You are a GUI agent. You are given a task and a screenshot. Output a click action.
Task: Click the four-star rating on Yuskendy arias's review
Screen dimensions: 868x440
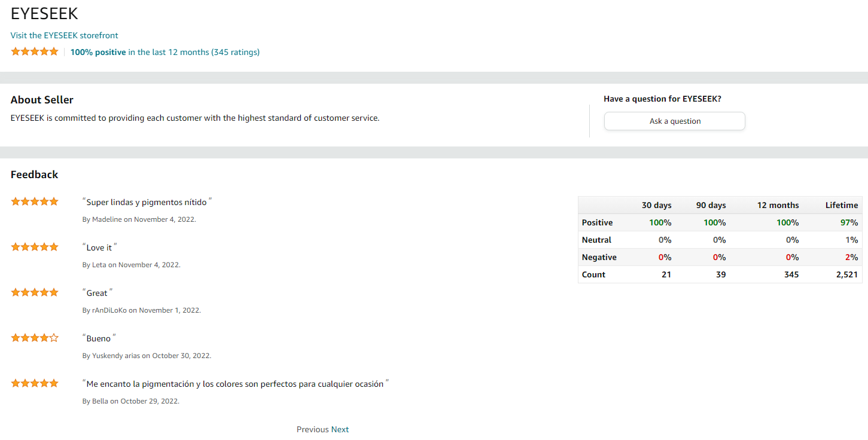click(35, 338)
